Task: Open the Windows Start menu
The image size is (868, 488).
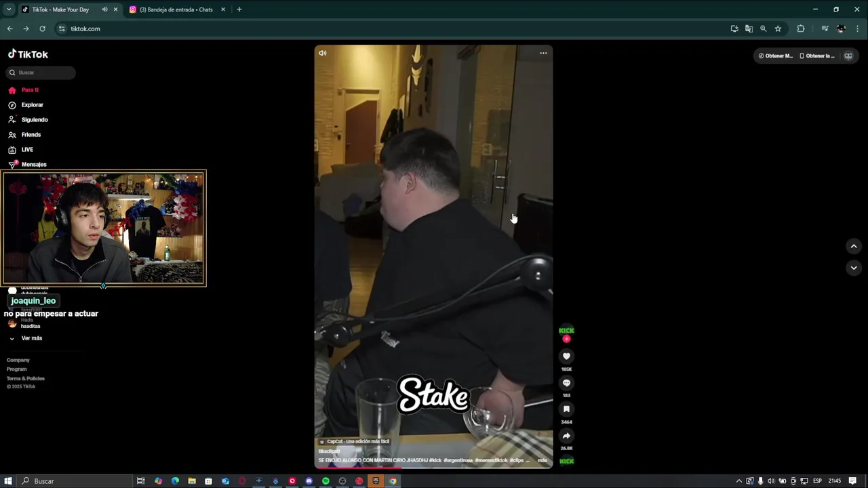Action: coord(8,481)
